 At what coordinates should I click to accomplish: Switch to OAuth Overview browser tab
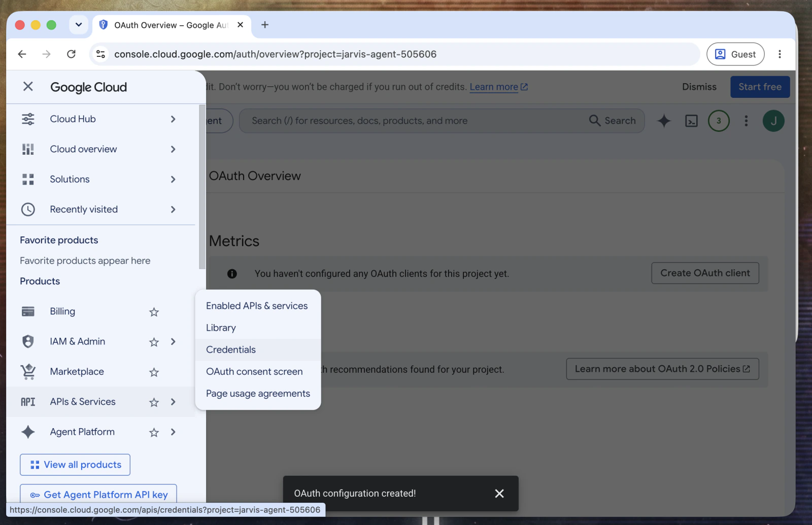pos(172,25)
